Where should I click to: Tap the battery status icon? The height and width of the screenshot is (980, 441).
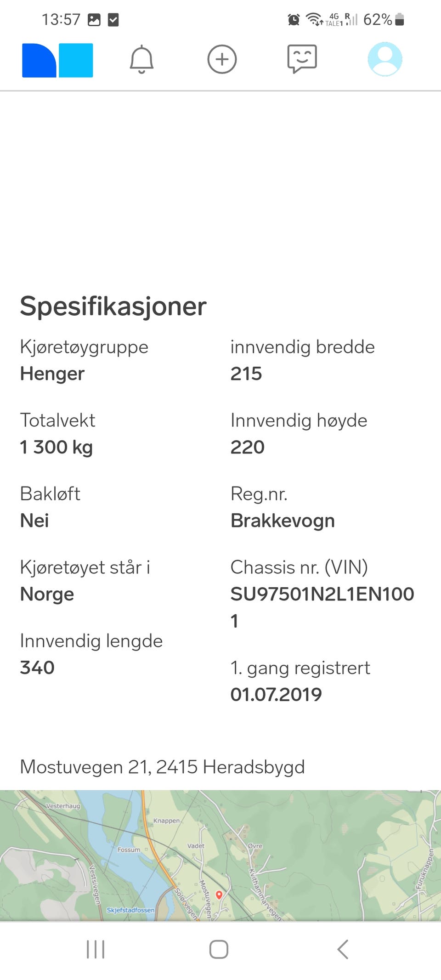pos(399,20)
